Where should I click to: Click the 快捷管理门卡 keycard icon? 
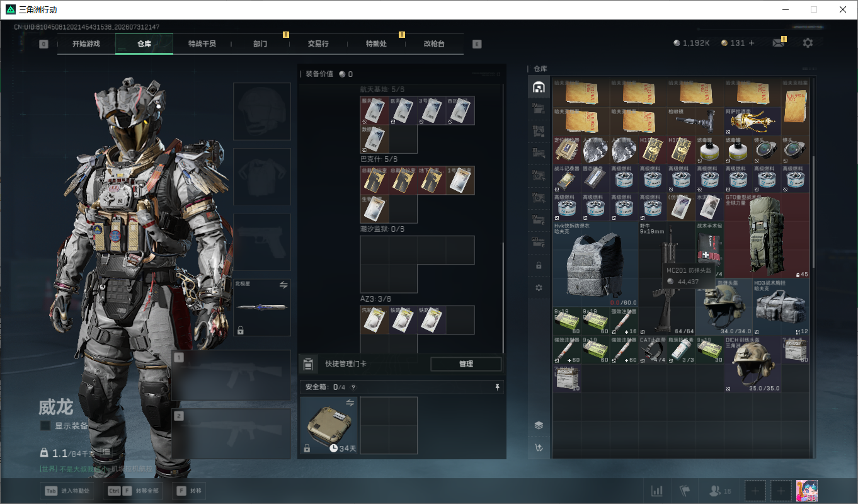[x=308, y=364]
